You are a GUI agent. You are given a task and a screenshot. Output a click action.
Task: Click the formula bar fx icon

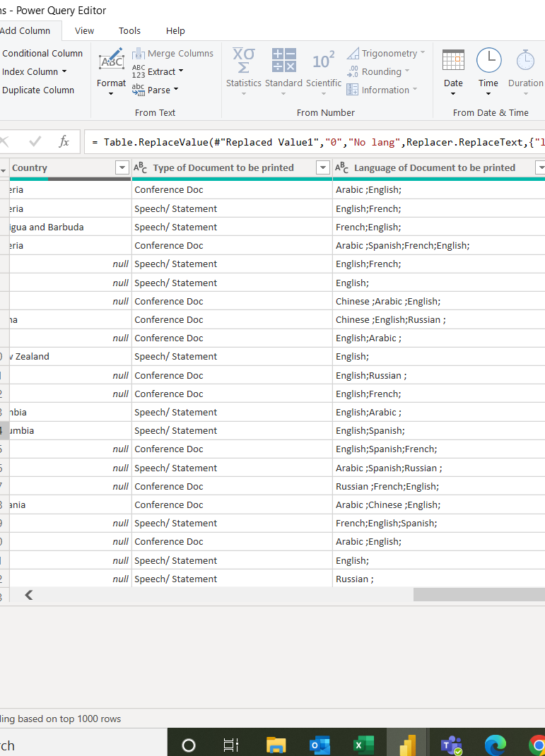coord(64,141)
